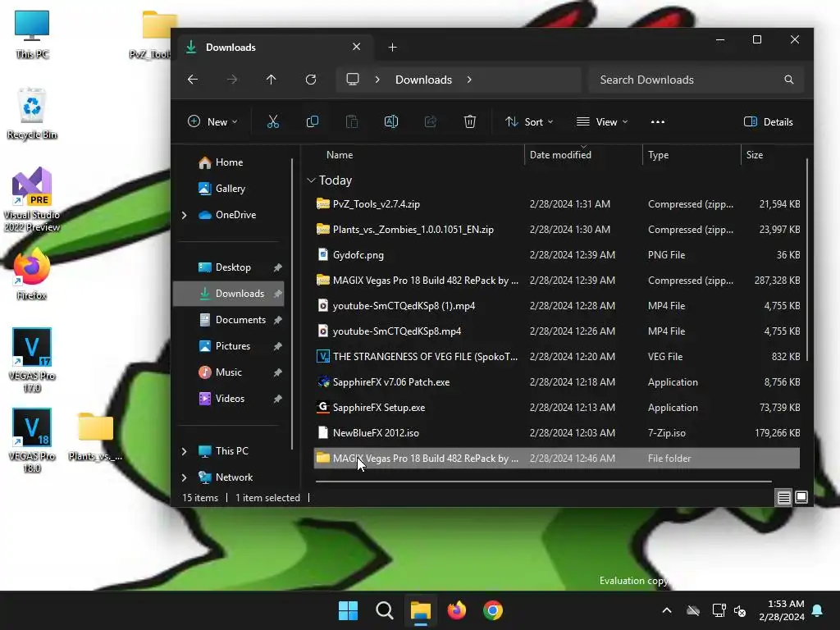Screen dimensions: 840x630
Task: Click the Cut scissors icon
Action: (x=273, y=122)
